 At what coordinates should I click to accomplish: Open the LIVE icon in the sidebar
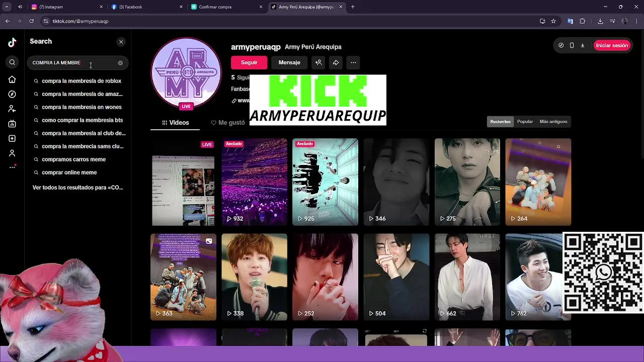click(x=12, y=124)
